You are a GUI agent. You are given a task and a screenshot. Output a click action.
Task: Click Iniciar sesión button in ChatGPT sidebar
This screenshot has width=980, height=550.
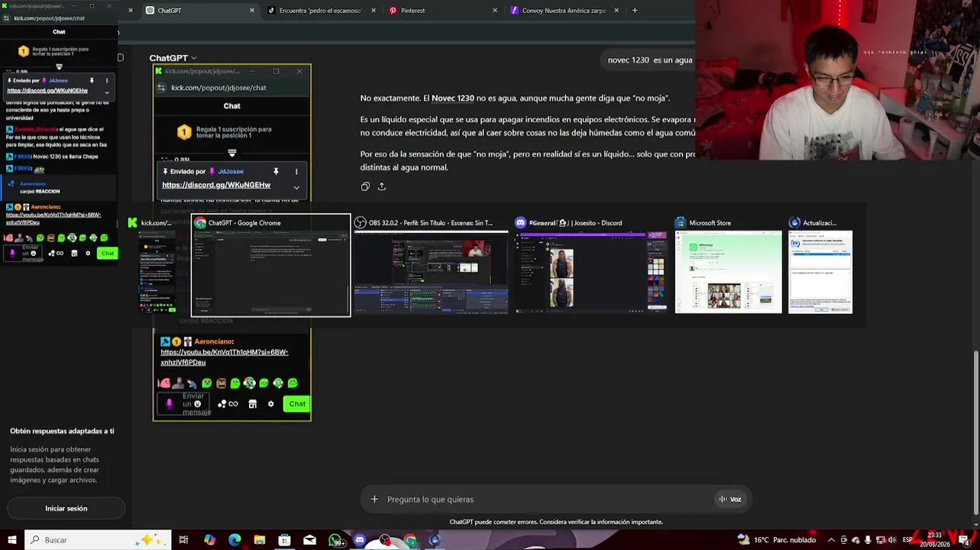coord(66,508)
